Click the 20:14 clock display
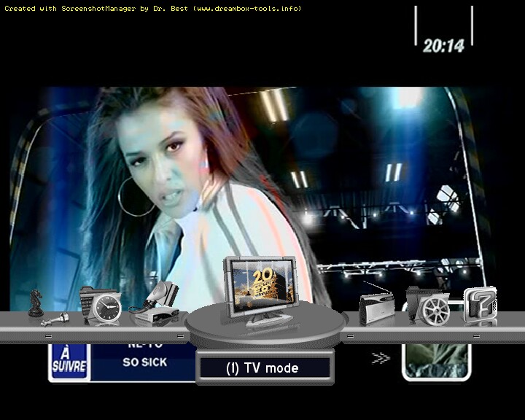The width and height of the screenshot is (525, 420). (443, 45)
